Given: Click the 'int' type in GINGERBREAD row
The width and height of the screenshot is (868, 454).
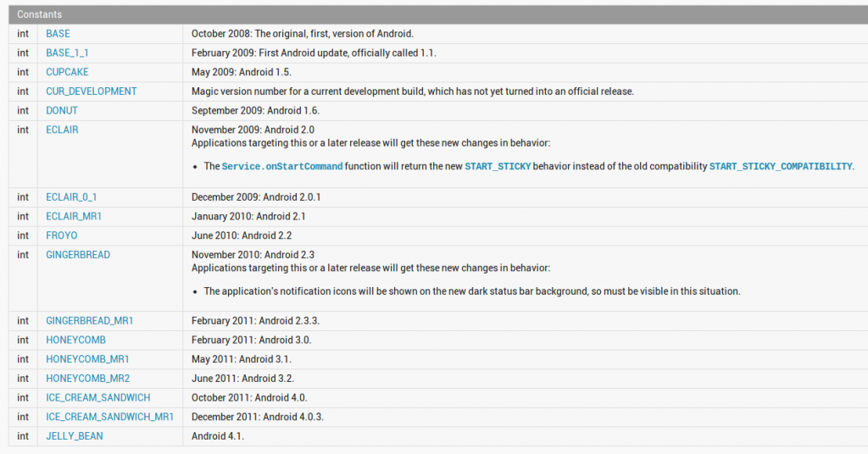Looking at the screenshot, I should pyautogui.click(x=23, y=255).
